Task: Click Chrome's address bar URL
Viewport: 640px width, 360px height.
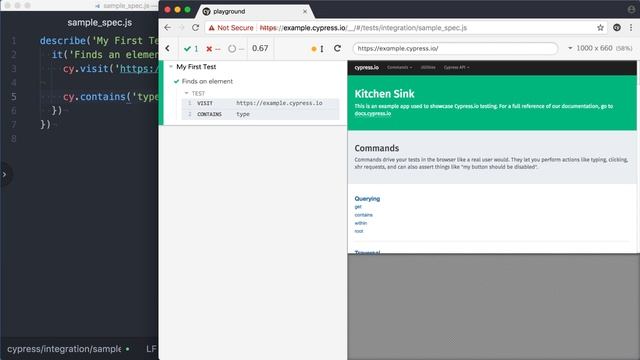Action: coord(363,28)
